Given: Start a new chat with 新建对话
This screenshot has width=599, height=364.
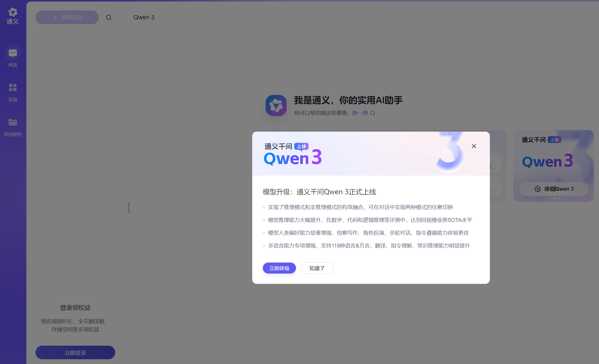Looking at the screenshot, I should [67, 17].
